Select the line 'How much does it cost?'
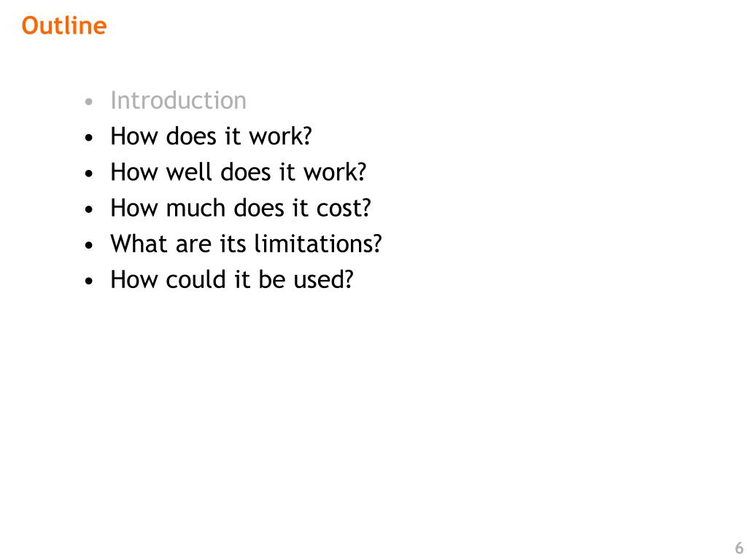 [x=241, y=208]
